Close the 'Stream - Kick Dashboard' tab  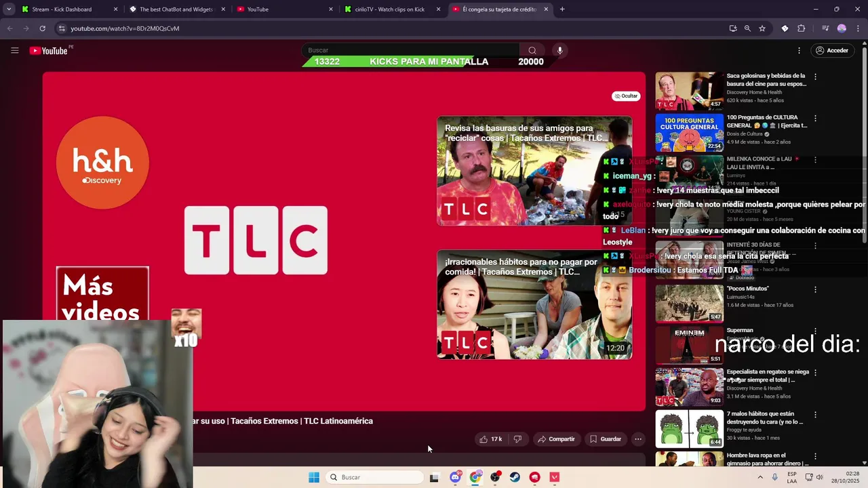[115, 9]
